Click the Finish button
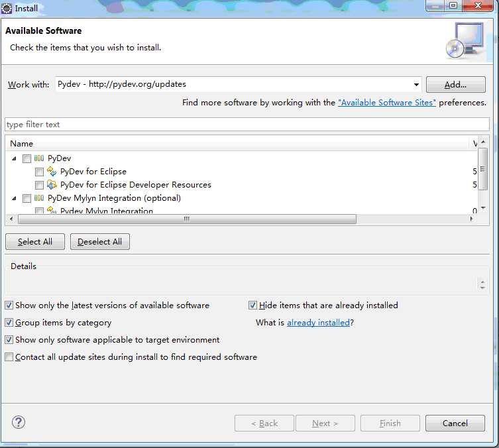 tap(390, 423)
